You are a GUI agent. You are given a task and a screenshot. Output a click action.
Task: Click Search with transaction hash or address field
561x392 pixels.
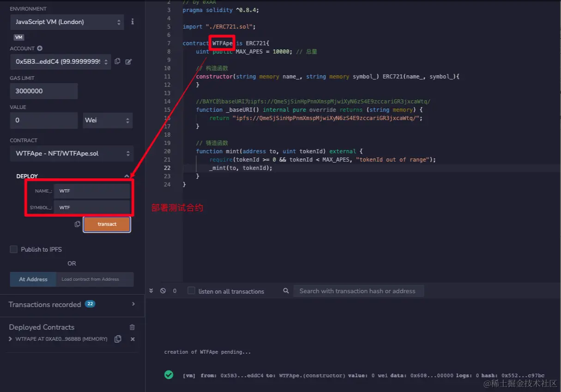coord(358,291)
